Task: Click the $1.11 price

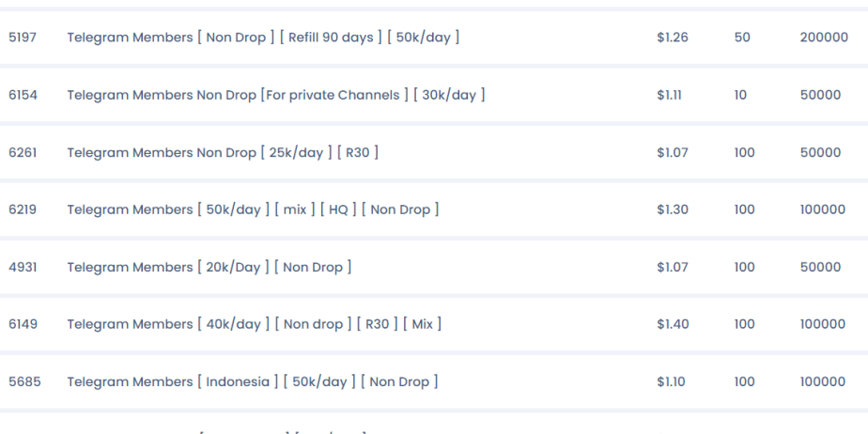Action: click(669, 95)
